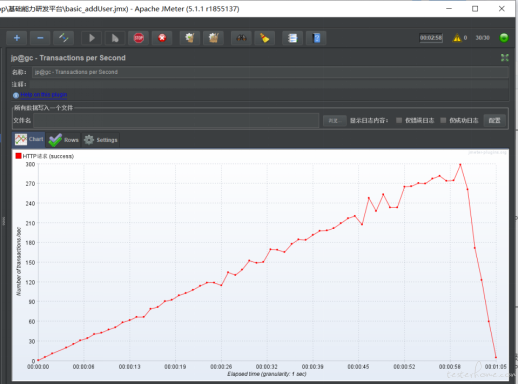The height and width of the screenshot is (385, 518).
Task: Switch to the Rows tab
Action: 63,140
